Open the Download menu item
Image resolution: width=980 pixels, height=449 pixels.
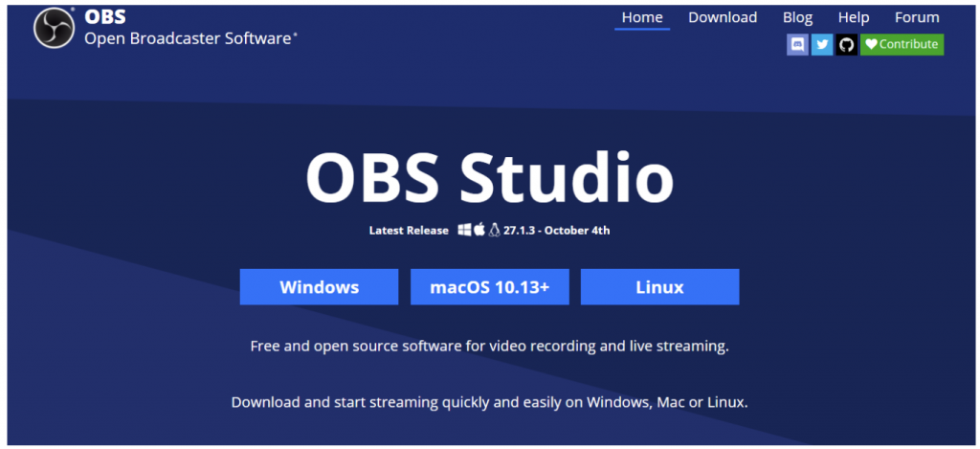(x=723, y=17)
